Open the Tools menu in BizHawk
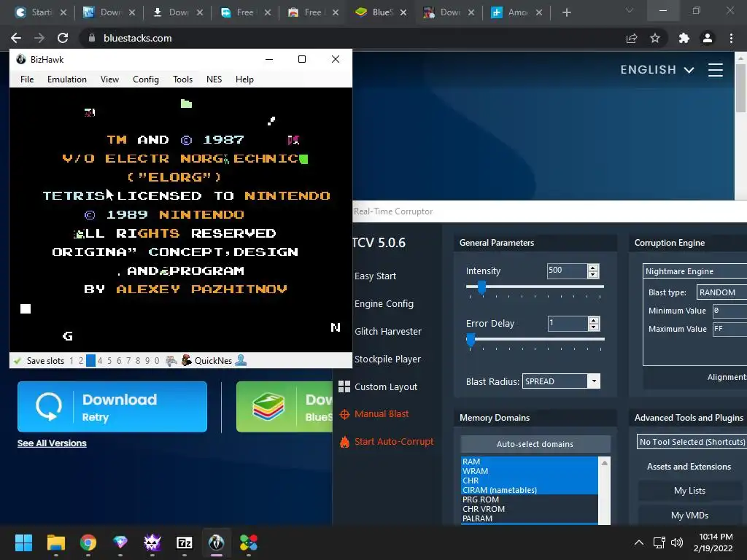Screen dimensions: 747x560 click(x=182, y=79)
